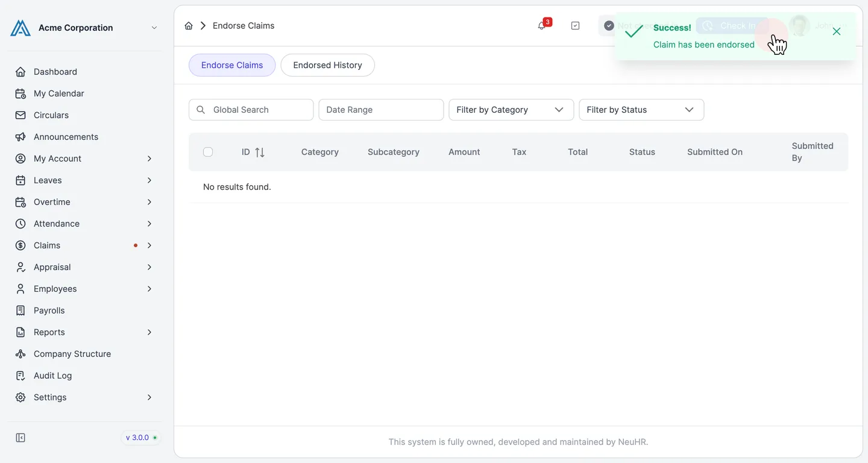The height and width of the screenshot is (463, 868).
Task: Click the Attendance clock icon
Action: [x=20, y=224]
